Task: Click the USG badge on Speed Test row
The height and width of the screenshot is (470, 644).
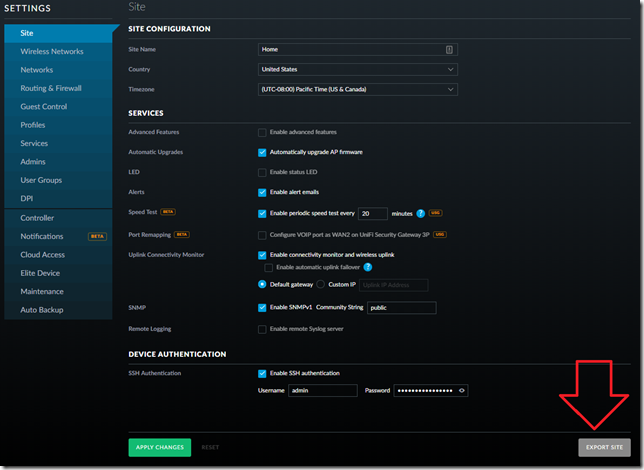Action: (437, 213)
